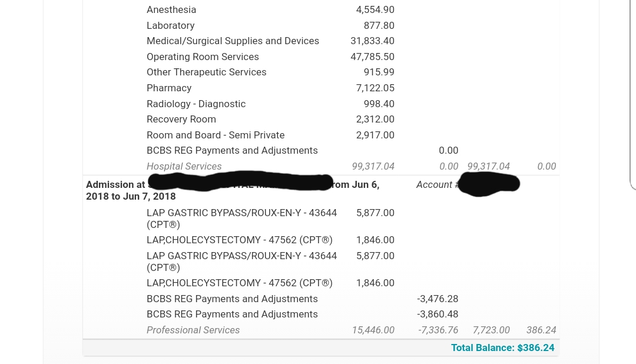Click the Recovery Room line item
Screen dimensions: 636x364
point(321,120)
